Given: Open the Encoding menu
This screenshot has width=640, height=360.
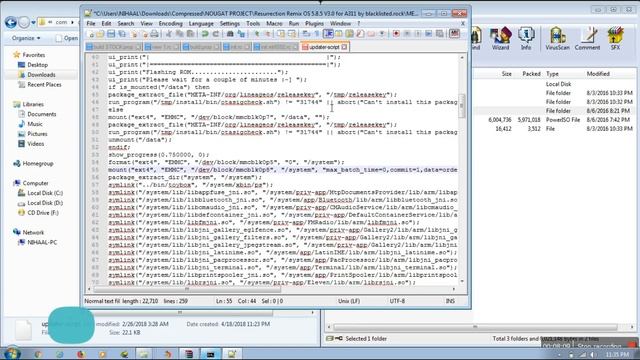Looking at the screenshot, I should (171, 24).
